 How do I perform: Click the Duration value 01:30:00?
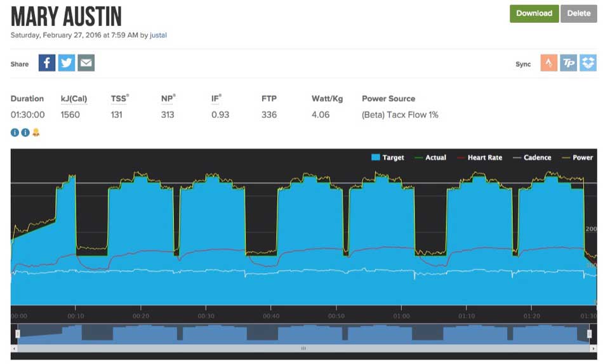point(28,115)
